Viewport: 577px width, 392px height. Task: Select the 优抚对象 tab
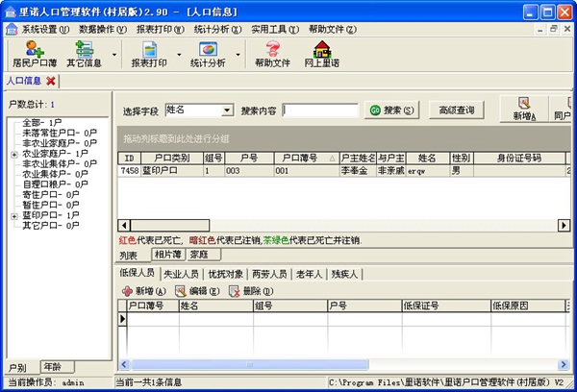[x=226, y=274]
